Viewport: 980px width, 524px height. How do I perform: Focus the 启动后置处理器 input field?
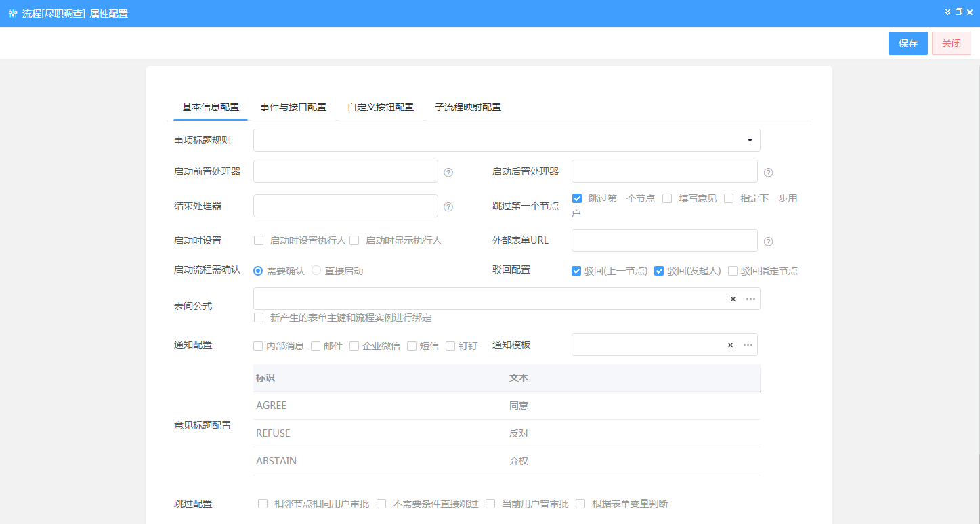pos(664,171)
